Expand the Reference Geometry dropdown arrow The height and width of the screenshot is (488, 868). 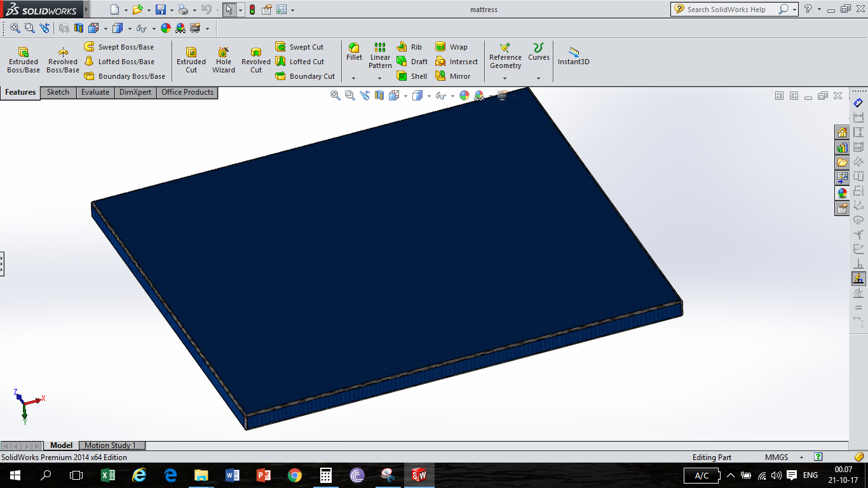[505, 78]
